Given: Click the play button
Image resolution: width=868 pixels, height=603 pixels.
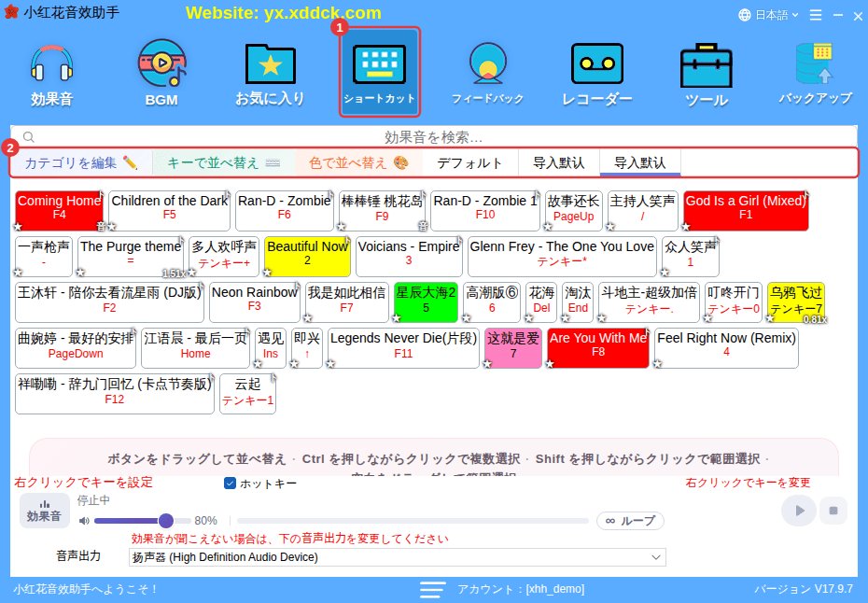Looking at the screenshot, I should click(x=798, y=511).
